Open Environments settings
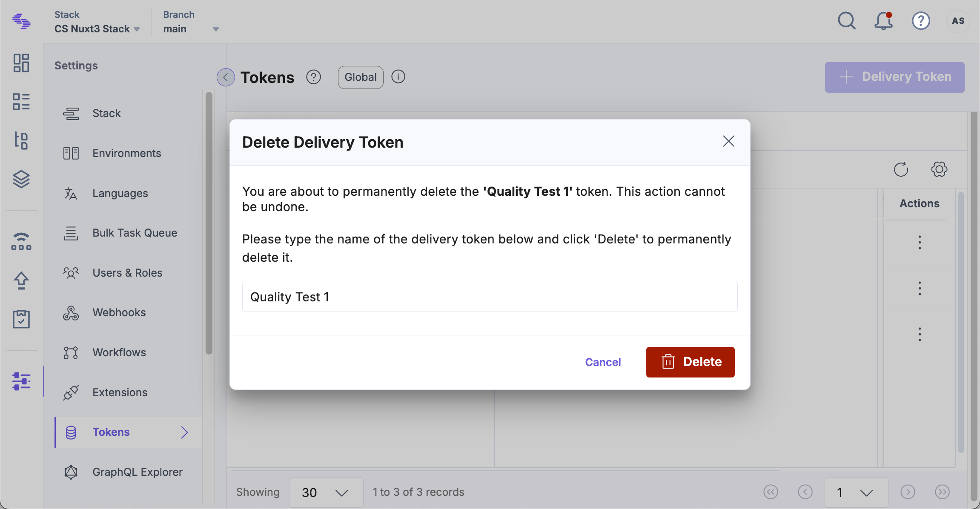Image resolution: width=980 pixels, height=509 pixels. (x=128, y=153)
